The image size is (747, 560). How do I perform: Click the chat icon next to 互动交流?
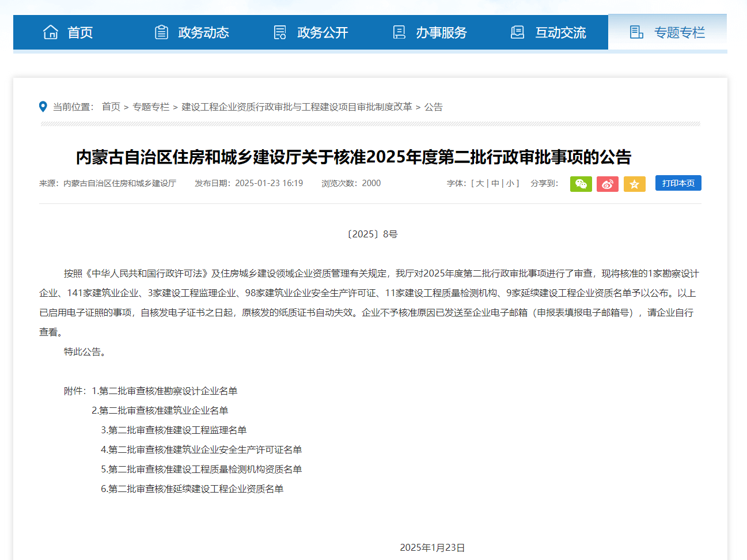pos(517,32)
